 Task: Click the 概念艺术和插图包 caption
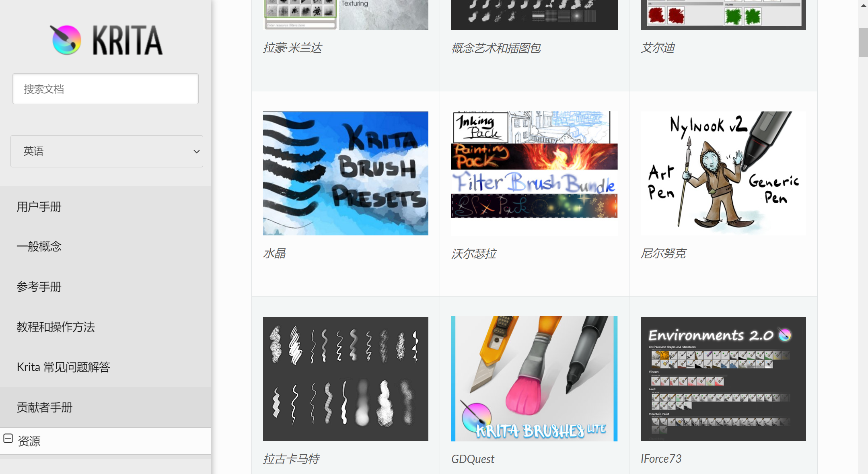tap(496, 48)
